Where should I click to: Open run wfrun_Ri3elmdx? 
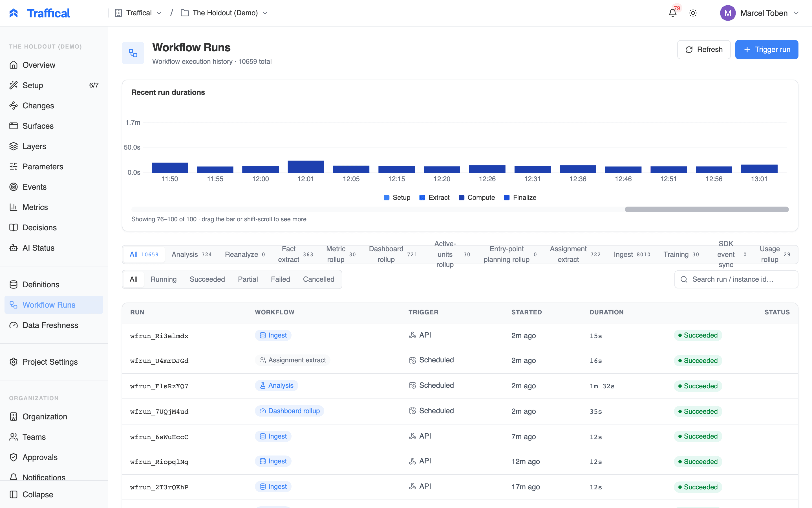coord(159,336)
